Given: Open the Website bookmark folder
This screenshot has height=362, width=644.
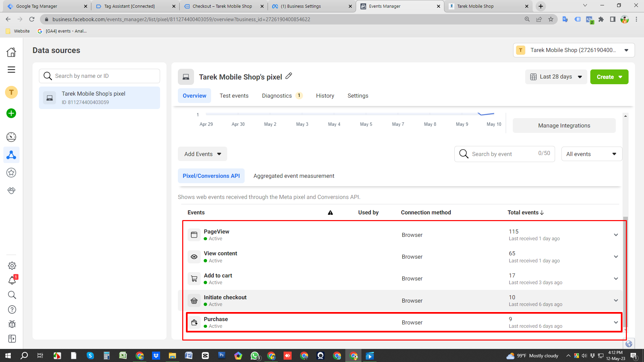Looking at the screenshot, I should point(18,31).
